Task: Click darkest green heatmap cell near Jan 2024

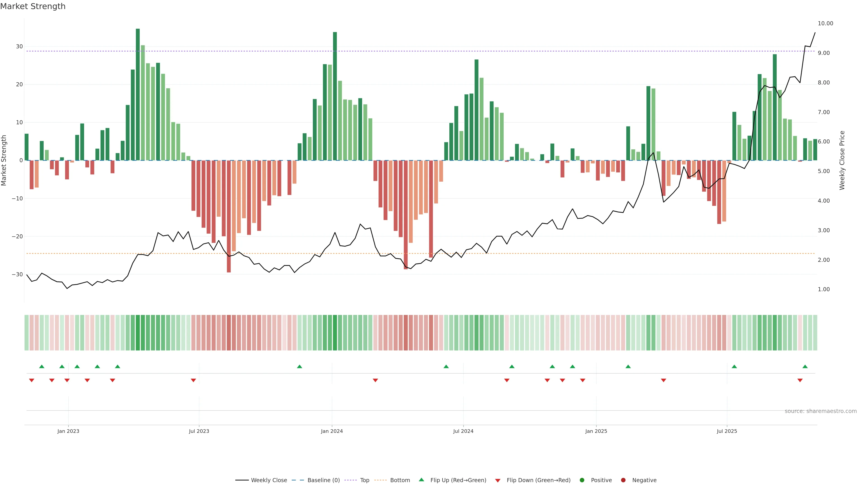Action: click(x=335, y=333)
